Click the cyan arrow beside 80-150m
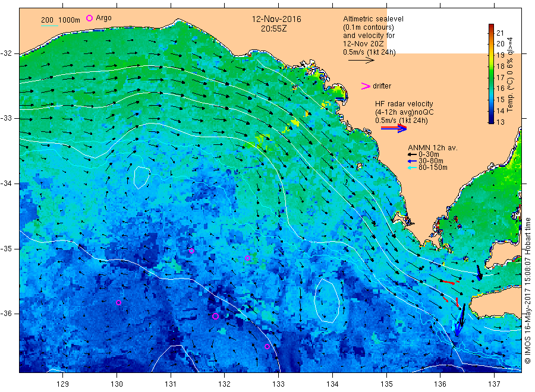This screenshot has height=392, width=535. (412, 167)
